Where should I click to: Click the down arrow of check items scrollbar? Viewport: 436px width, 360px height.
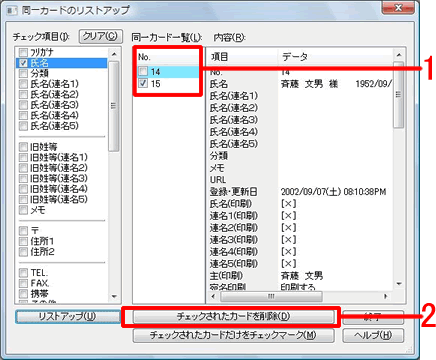pos(114,296)
